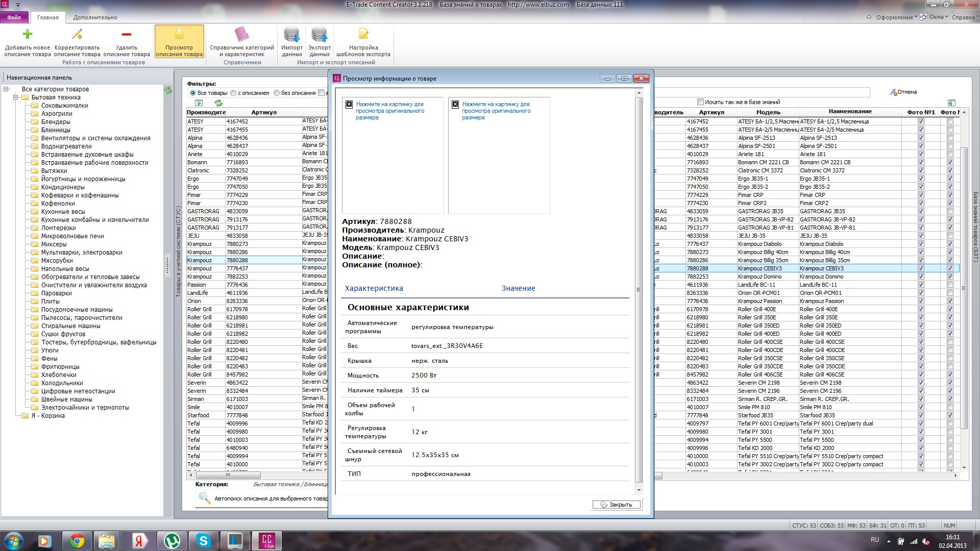Click second 'Нажмите на картинку' original size link
This screenshot has width=980, height=551.
click(x=496, y=111)
